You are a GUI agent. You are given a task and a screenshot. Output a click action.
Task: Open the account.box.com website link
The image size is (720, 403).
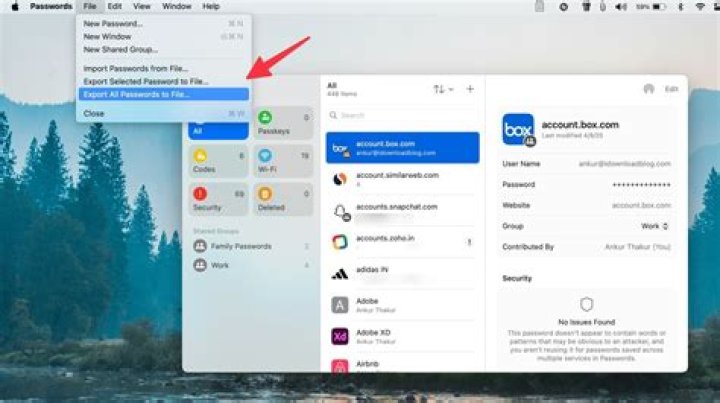pyautogui.click(x=641, y=205)
